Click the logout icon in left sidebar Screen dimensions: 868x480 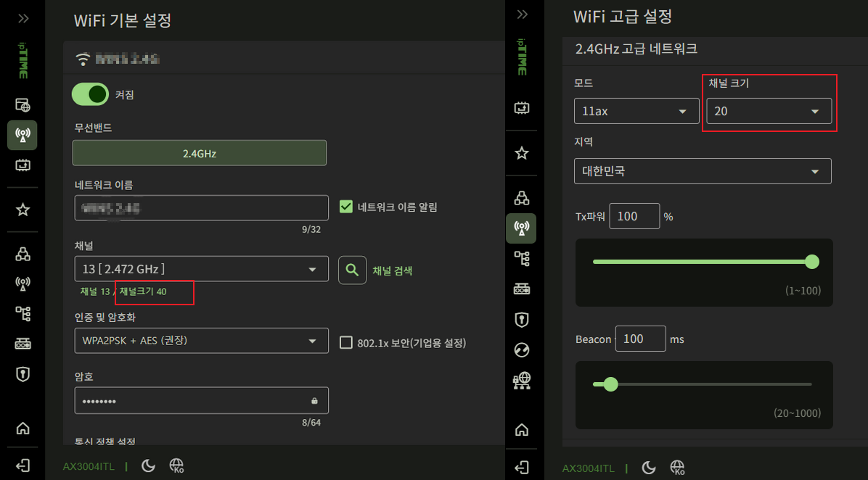22,465
